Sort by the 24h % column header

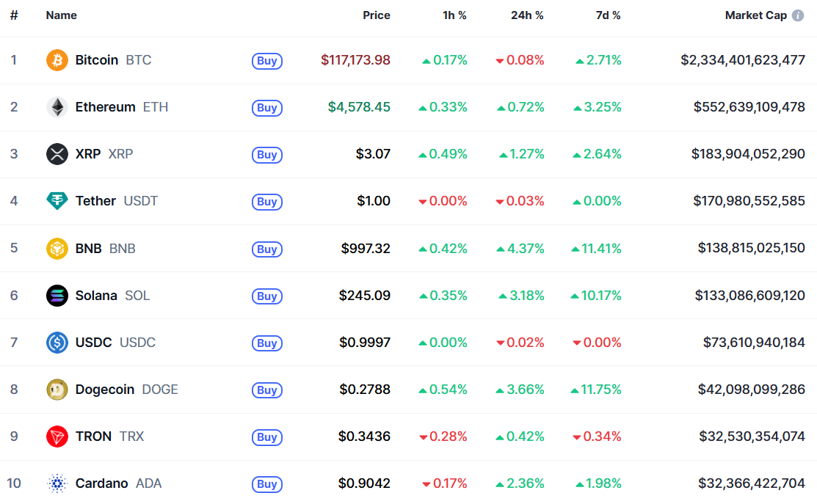tap(527, 15)
